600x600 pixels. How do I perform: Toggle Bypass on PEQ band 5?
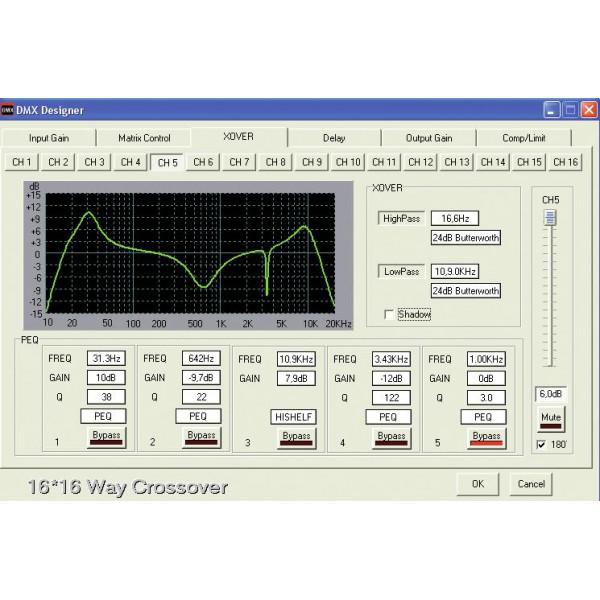point(486,437)
